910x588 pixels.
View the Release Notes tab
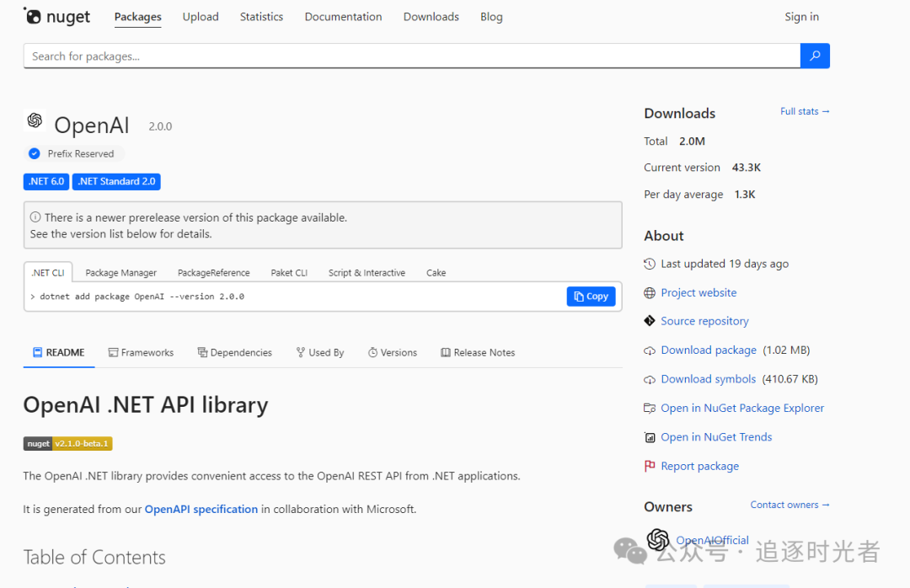click(478, 352)
